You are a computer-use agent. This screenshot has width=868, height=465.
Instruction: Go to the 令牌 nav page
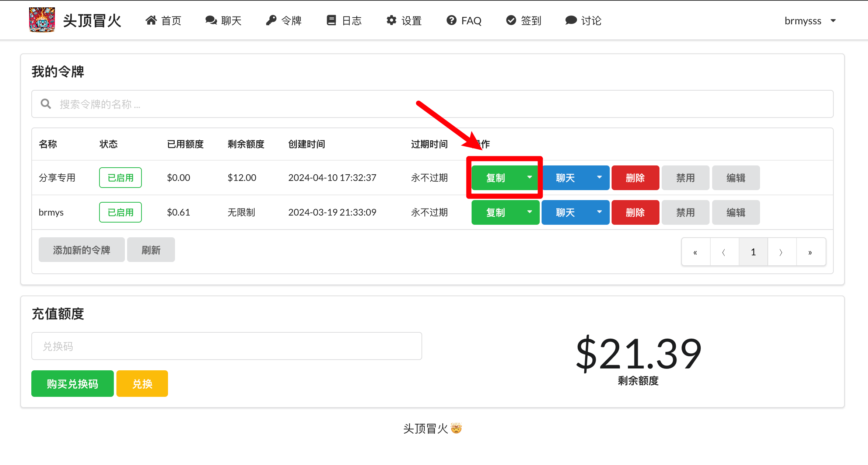click(x=284, y=21)
